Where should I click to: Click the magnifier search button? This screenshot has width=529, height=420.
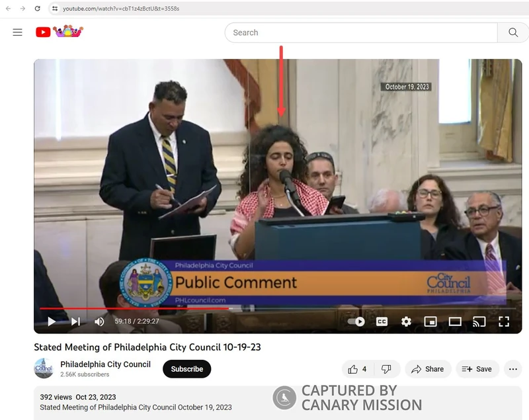point(513,32)
